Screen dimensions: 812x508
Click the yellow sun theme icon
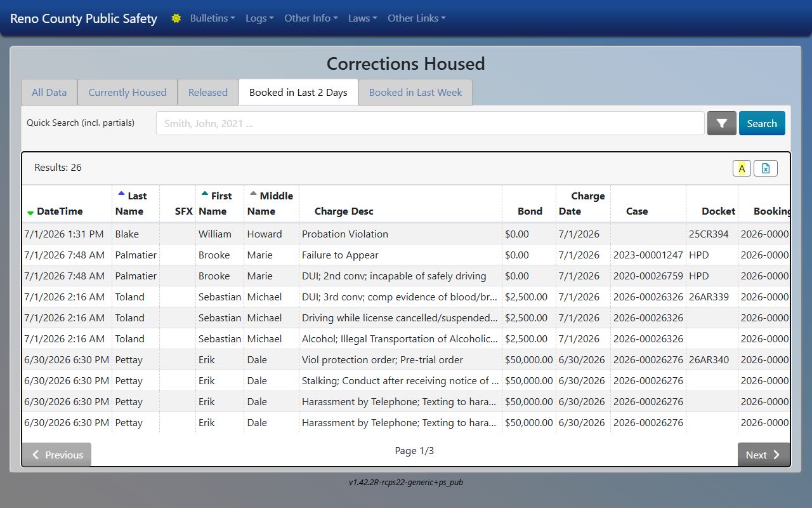pyautogui.click(x=176, y=18)
